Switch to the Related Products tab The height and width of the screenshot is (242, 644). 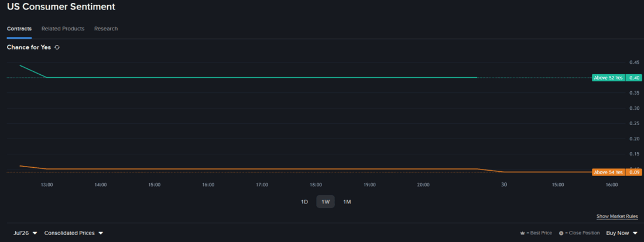pos(63,29)
